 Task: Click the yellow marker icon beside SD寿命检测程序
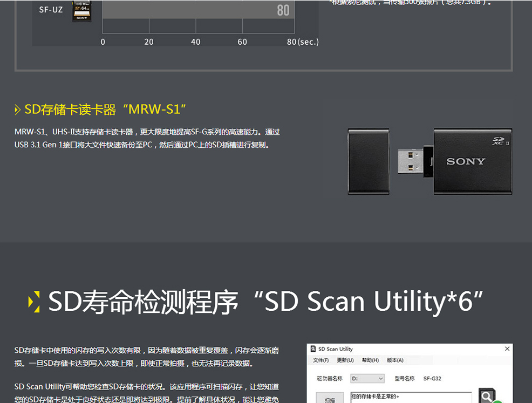35,302
